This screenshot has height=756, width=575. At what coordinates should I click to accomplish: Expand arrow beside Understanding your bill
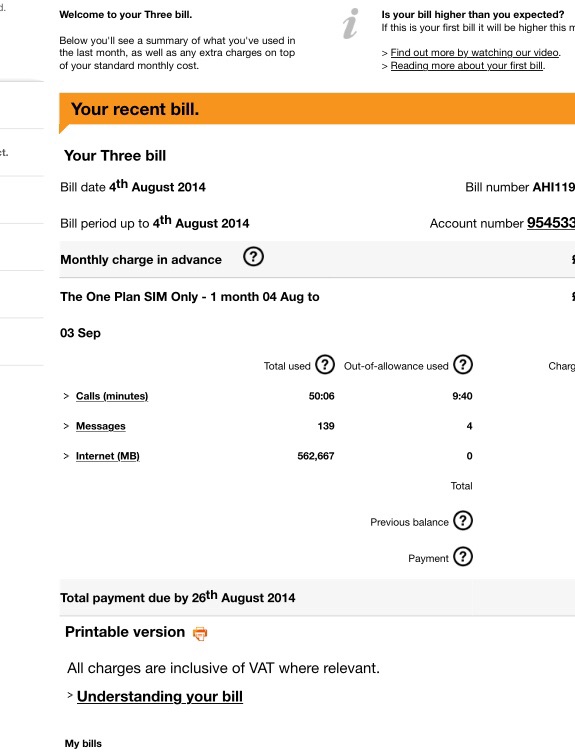70,695
